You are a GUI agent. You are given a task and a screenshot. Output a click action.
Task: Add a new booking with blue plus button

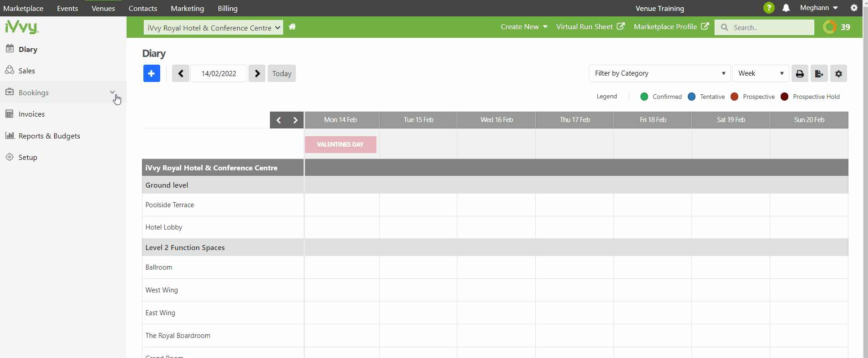tap(152, 73)
